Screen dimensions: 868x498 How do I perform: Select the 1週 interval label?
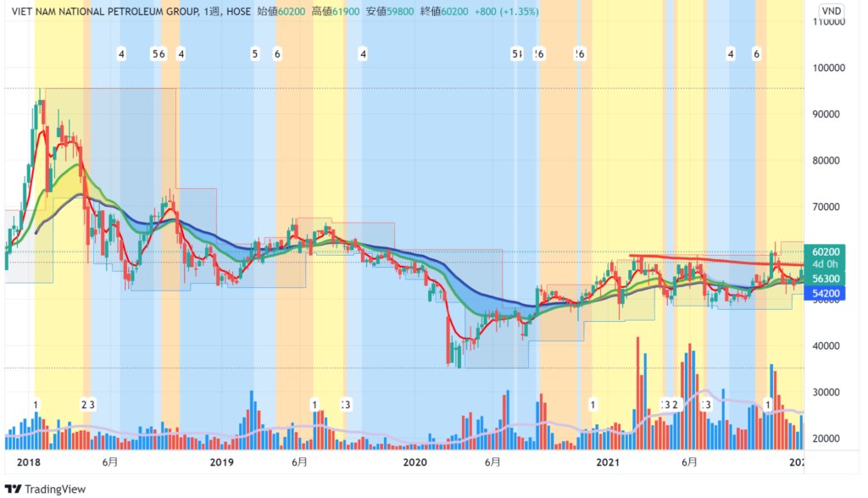211,11
